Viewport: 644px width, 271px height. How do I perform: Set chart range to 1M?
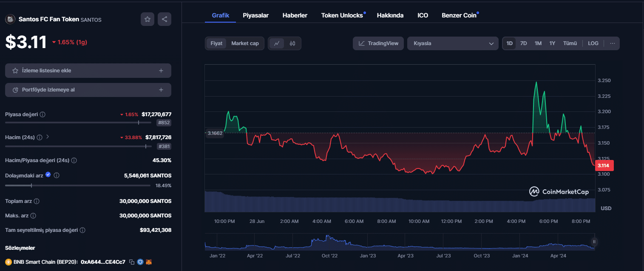tap(538, 43)
